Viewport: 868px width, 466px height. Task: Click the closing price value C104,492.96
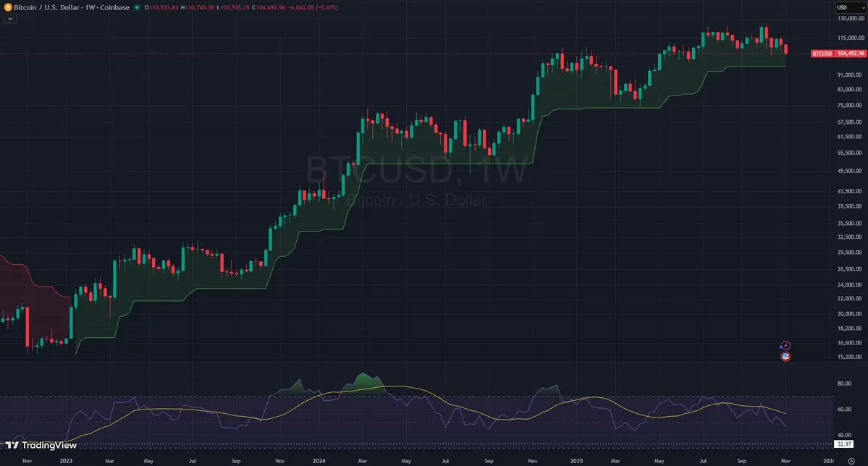(x=269, y=7)
